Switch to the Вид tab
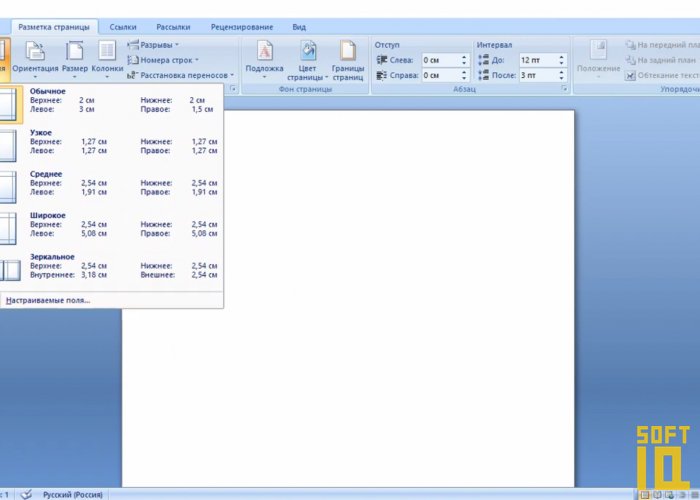Screen dimensions: 700x500 (x=299, y=27)
